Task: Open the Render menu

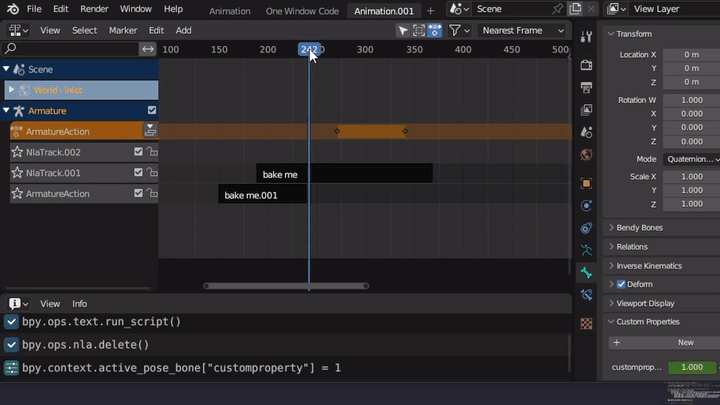Action: point(94,9)
